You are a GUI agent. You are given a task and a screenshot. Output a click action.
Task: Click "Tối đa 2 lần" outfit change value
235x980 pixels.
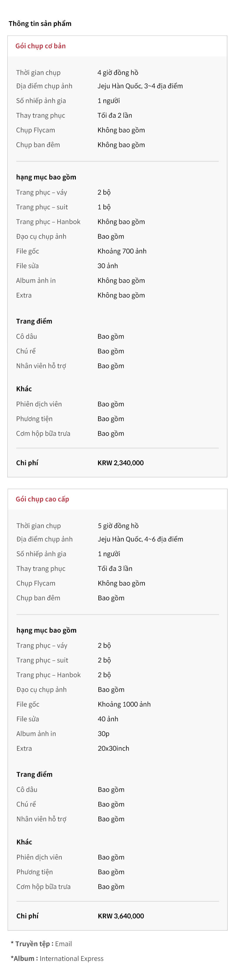115,115
